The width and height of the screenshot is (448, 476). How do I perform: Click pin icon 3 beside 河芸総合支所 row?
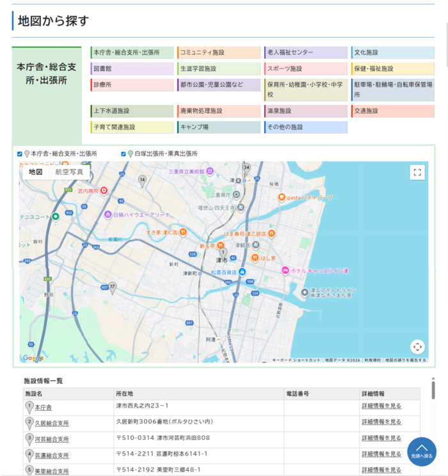[x=29, y=440]
